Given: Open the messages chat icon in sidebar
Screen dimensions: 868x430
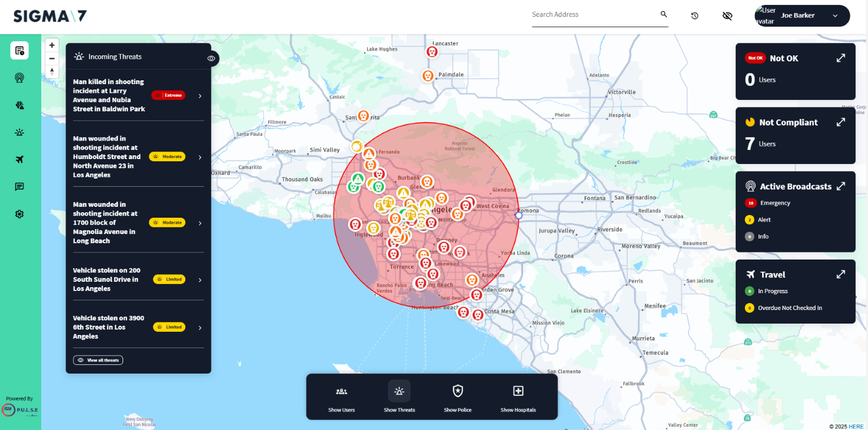Looking at the screenshot, I should point(20,187).
